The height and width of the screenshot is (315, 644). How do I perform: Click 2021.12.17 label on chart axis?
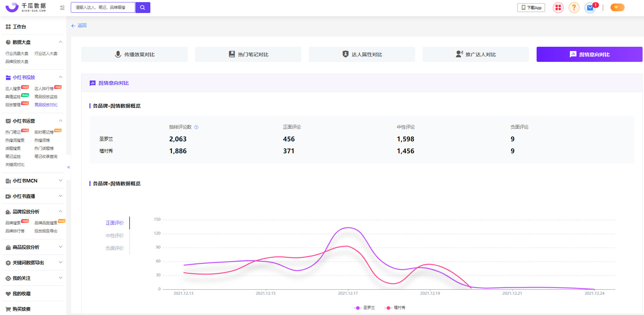[x=348, y=293]
